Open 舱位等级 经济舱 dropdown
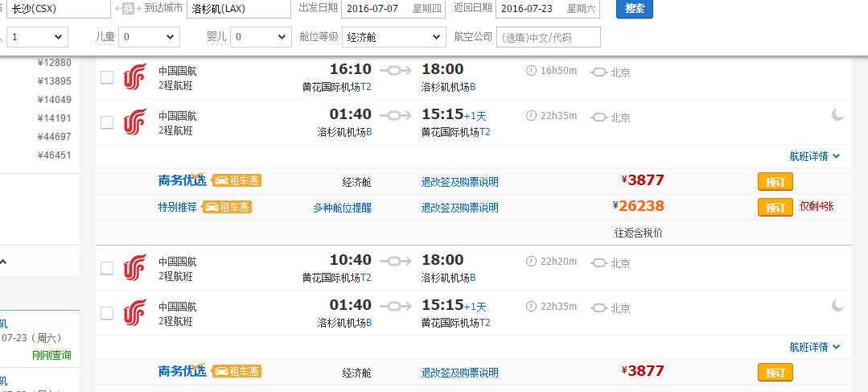Image resolution: width=868 pixels, height=392 pixels. (x=393, y=37)
